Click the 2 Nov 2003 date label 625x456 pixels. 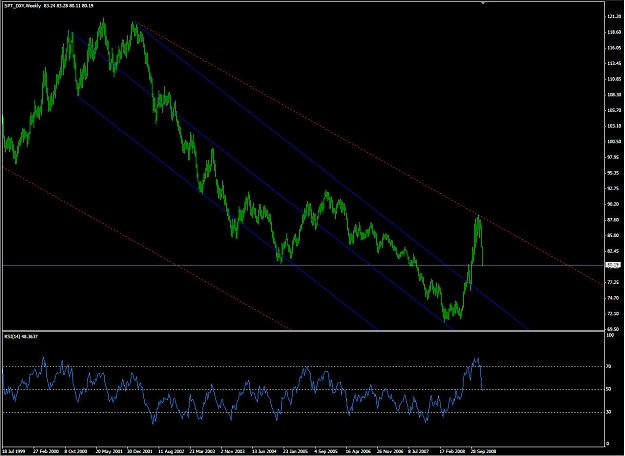click(x=233, y=451)
